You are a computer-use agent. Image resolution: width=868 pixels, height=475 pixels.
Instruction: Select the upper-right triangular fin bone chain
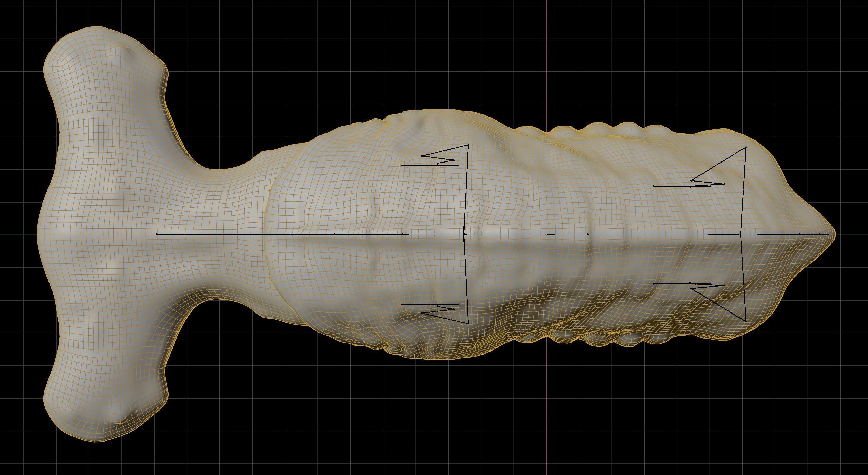[700, 168]
